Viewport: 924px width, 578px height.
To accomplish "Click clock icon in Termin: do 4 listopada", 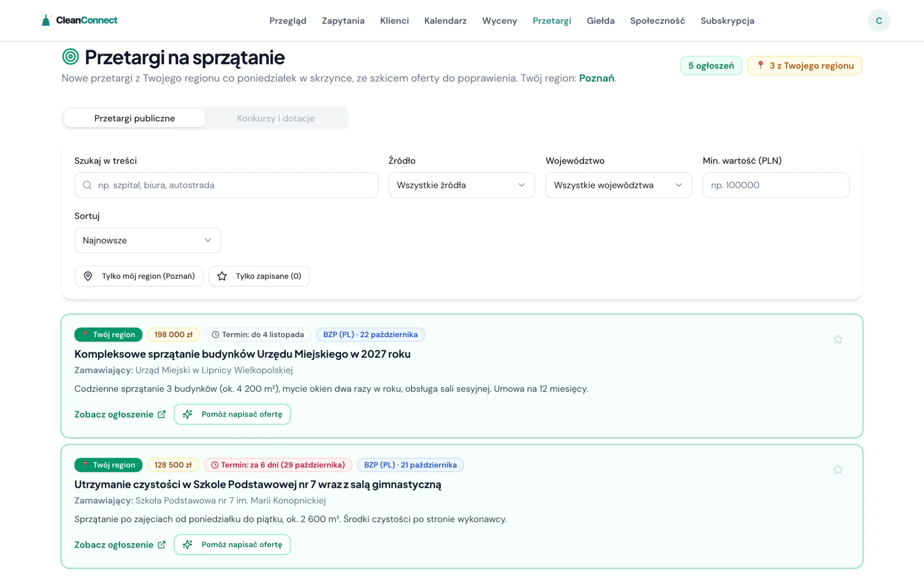I will 216,335.
